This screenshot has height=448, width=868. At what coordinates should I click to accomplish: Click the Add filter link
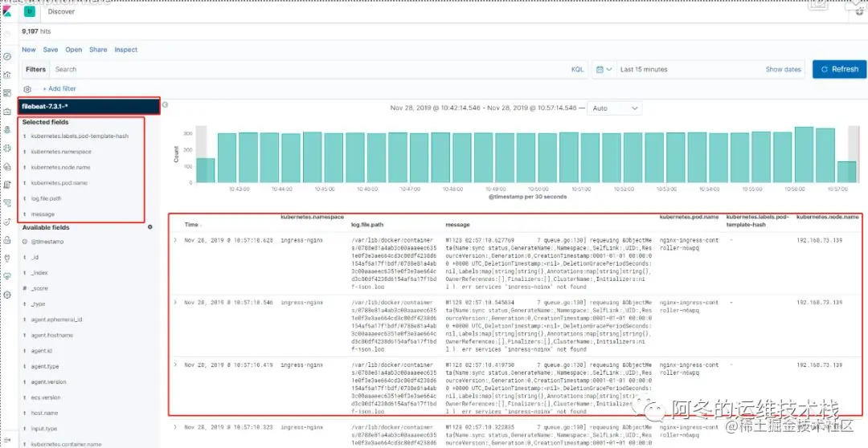tap(59, 88)
